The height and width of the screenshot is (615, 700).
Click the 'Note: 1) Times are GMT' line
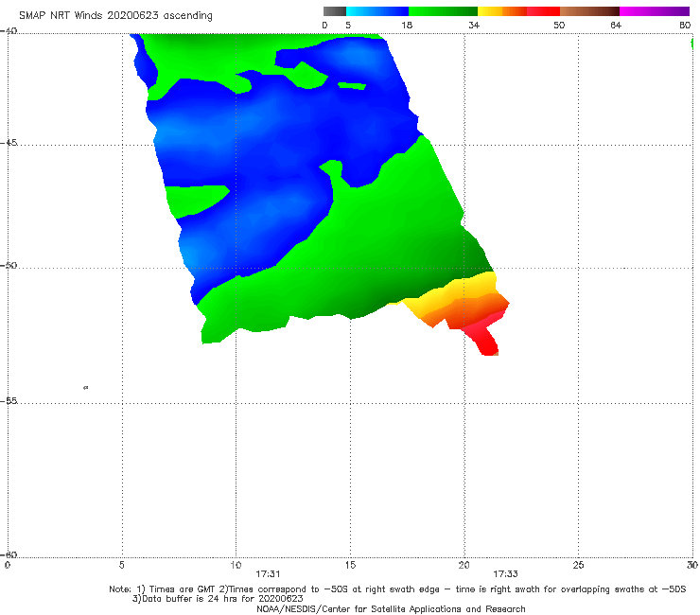[x=397, y=589]
